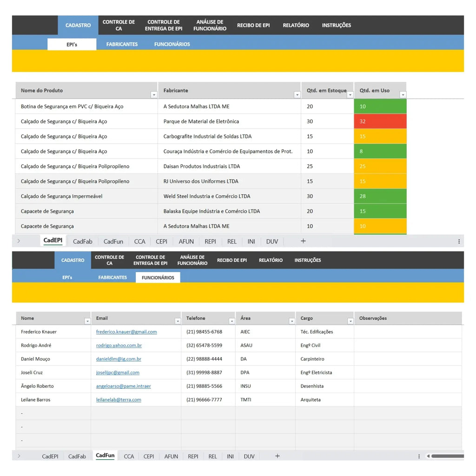
Task: Switch to CadFab sheet tab in upper bar
Action: coord(83,241)
